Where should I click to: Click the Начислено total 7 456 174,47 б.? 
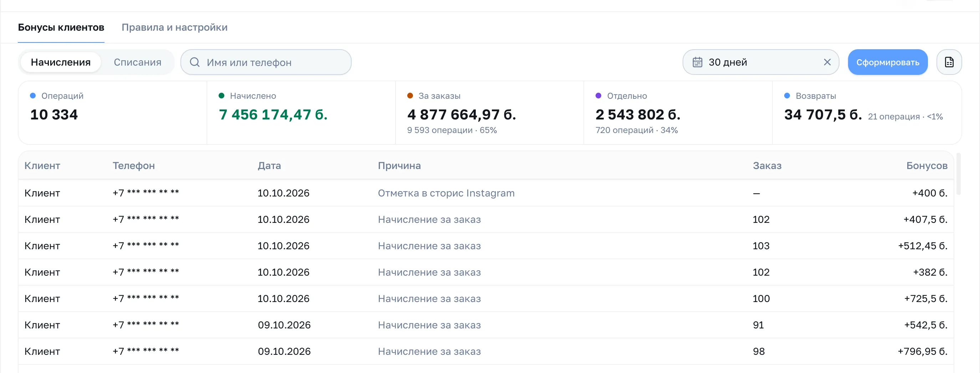(x=273, y=114)
